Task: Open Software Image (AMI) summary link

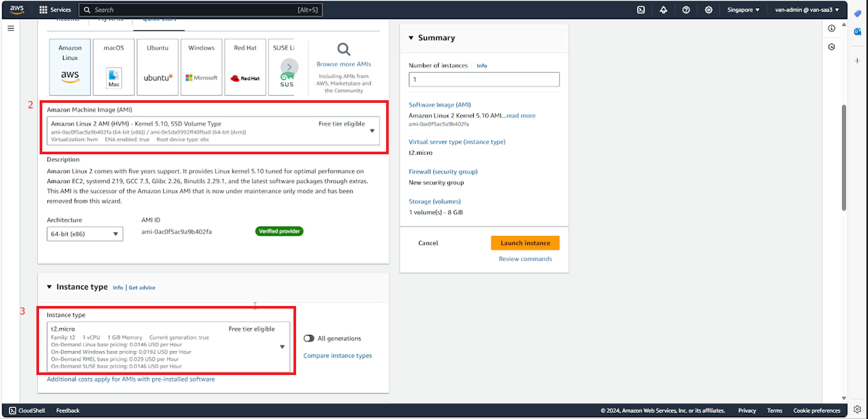Action: [440, 104]
